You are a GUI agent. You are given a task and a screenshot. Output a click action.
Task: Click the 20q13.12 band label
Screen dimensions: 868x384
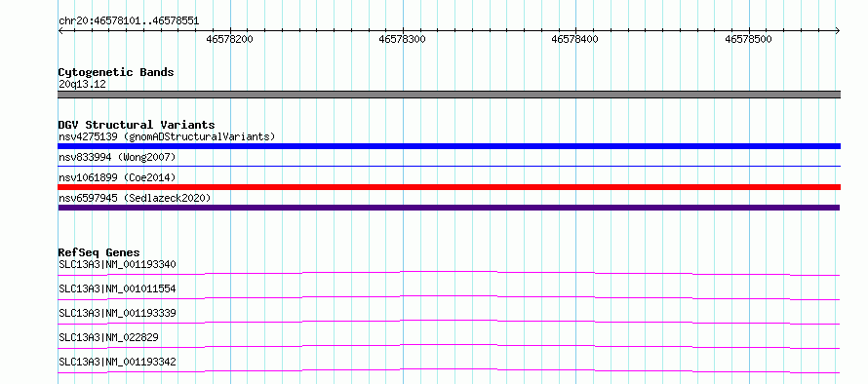pos(82,84)
